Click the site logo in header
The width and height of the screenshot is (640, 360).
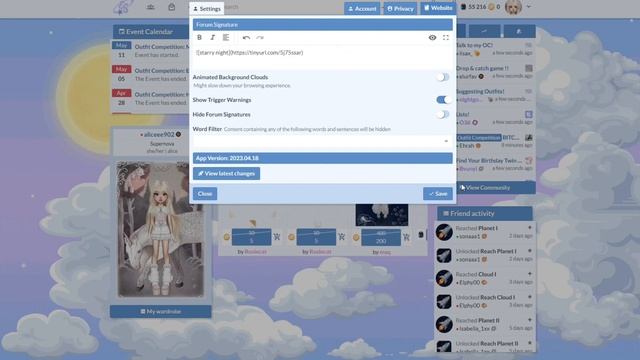click(x=123, y=7)
